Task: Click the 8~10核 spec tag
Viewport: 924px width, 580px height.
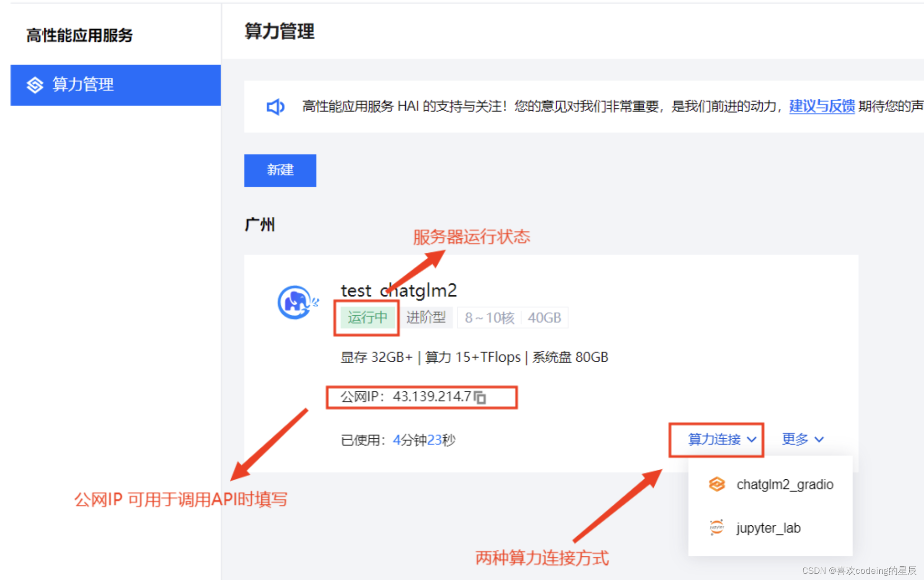Action: pyautogui.click(x=490, y=318)
